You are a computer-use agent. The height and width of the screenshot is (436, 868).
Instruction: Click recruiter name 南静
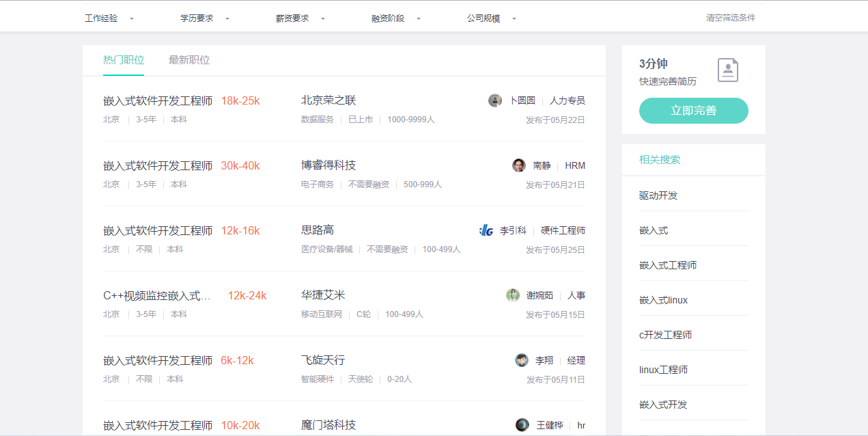click(x=542, y=165)
